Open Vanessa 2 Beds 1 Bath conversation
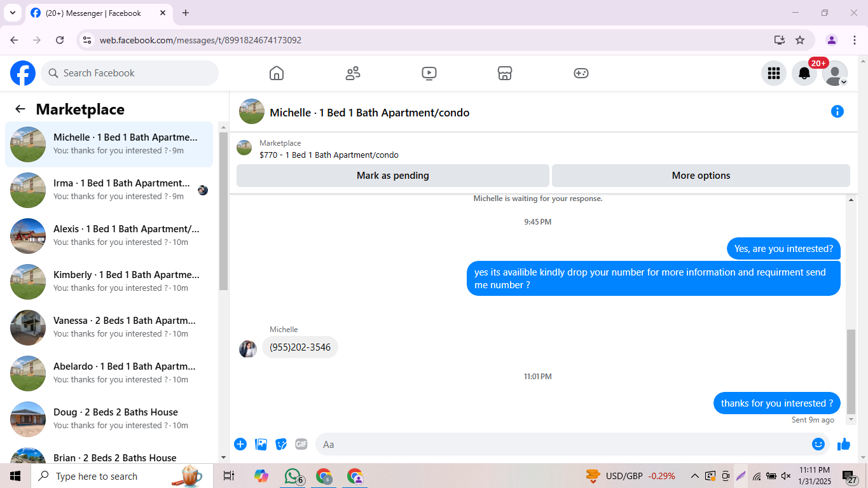Screen dimensions: 868x488 (x=109, y=328)
